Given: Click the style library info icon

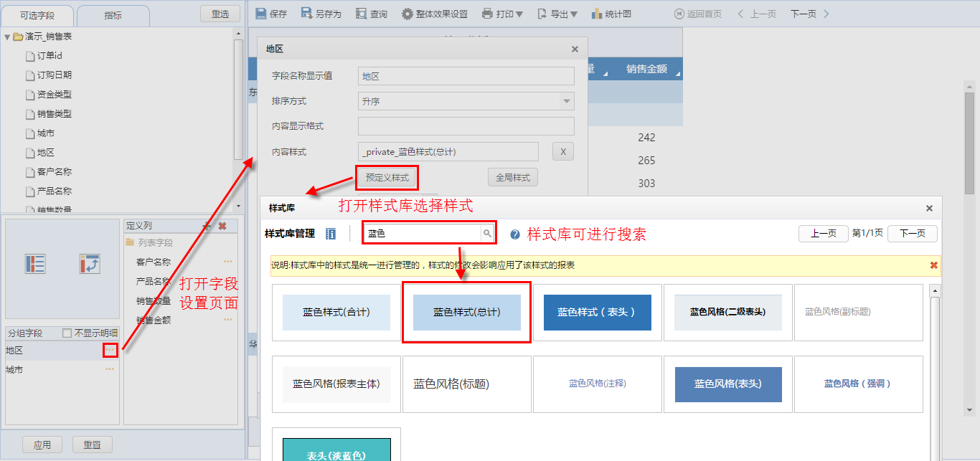Looking at the screenshot, I should (x=331, y=234).
